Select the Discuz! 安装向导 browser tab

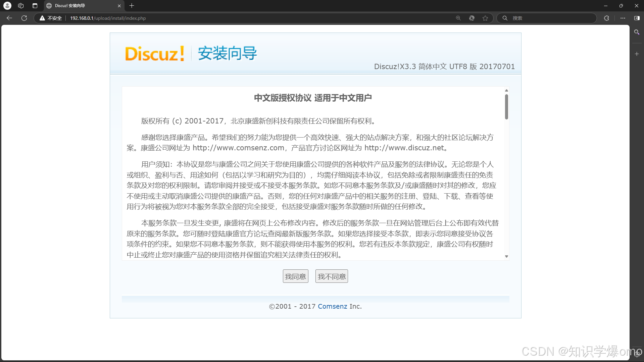pyautogui.click(x=84, y=6)
